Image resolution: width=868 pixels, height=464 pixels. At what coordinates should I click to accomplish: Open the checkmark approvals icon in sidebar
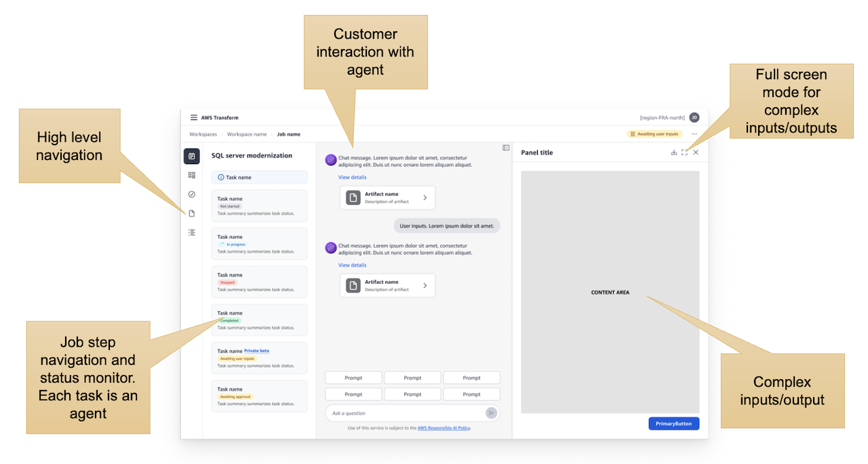tap(192, 194)
